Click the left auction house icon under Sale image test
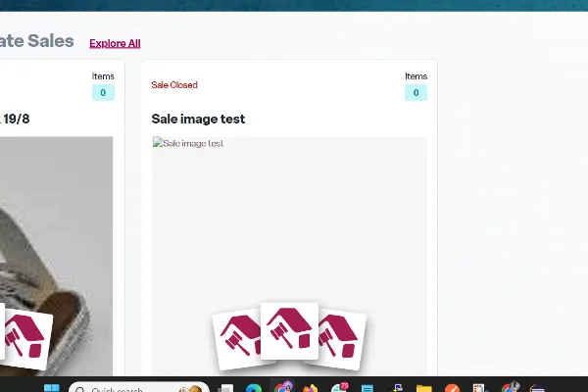Viewport: 588px width, 392px height. tap(237, 340)
